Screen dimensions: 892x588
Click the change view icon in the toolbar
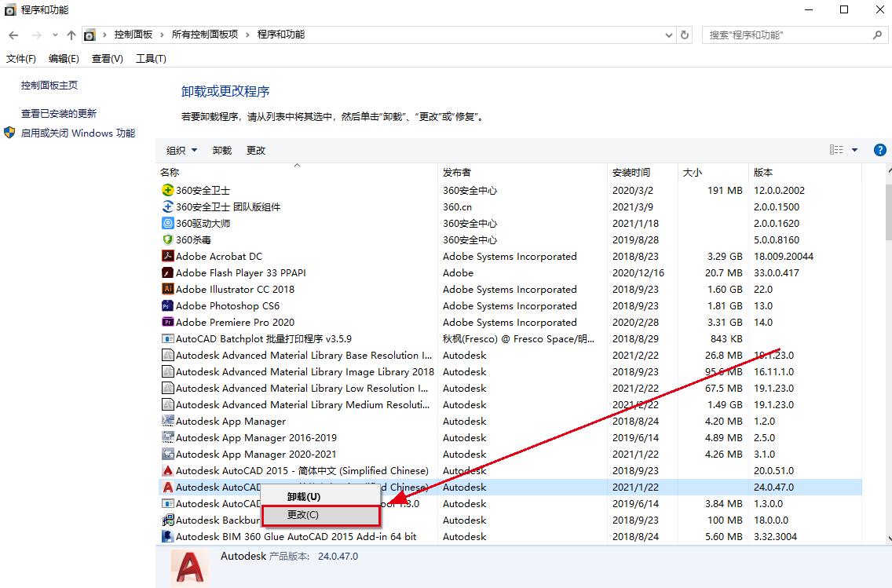click(x=836, y=150)
